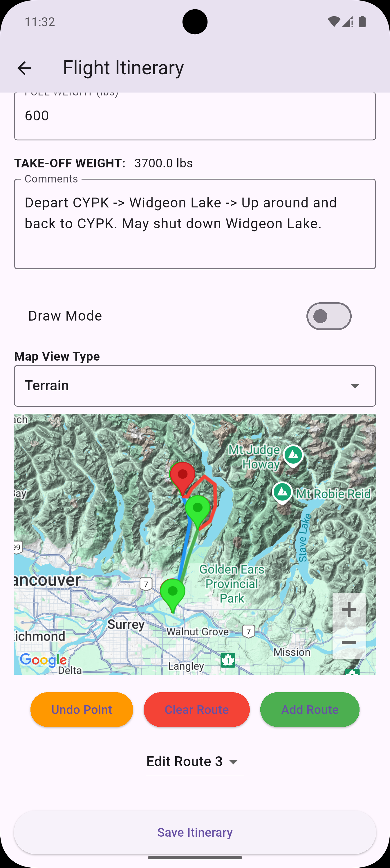Tap the Google logo on map
The height and width of the screenshot is (868, 390).
click(x=43, y=660)
